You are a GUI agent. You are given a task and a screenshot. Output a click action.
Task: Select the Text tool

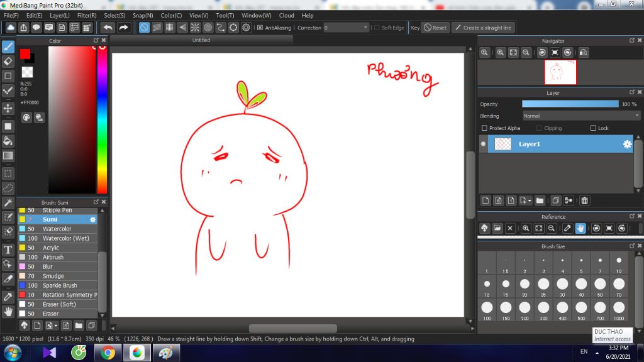[8, 250]
